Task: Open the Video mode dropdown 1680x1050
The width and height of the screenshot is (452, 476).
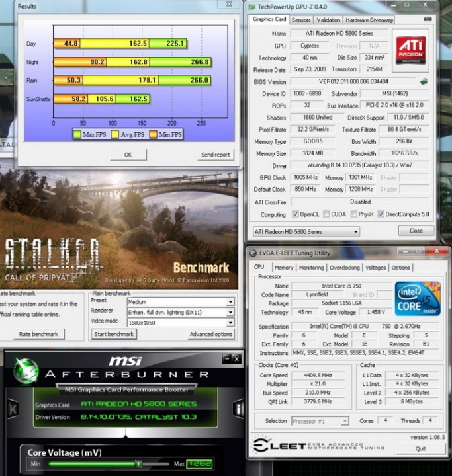Action: [181, 323]
